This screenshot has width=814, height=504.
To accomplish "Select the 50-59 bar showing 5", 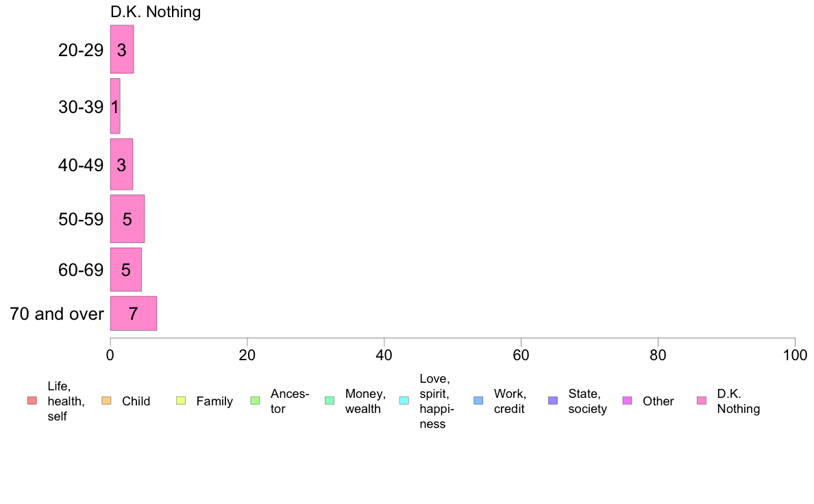I will pyautogui.click(x=127, y=218).
